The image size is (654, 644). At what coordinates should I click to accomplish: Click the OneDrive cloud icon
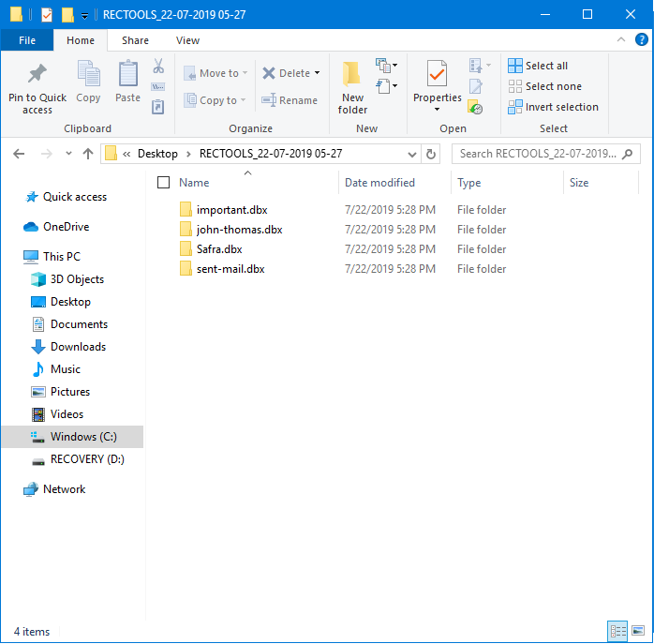point(31,227)
